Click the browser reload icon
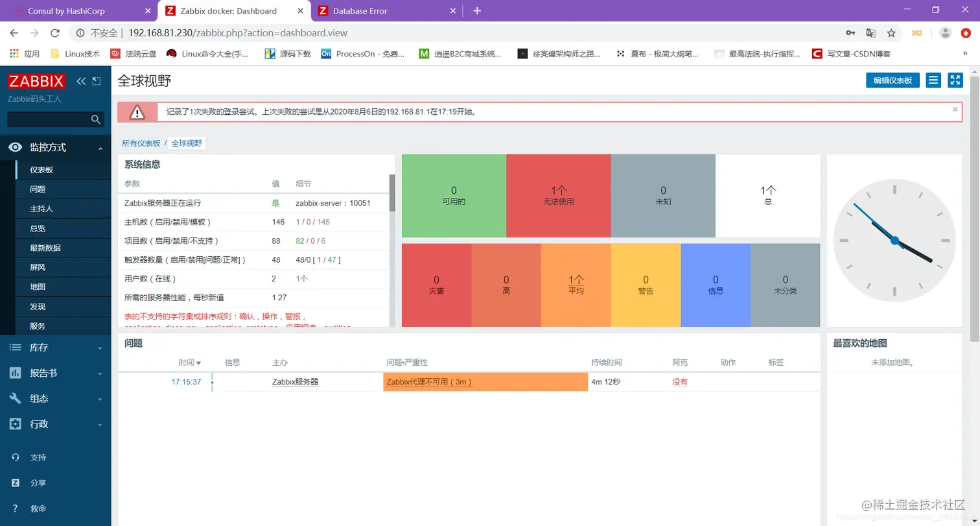This screenshot has height=526, width=980. point(55,33)
